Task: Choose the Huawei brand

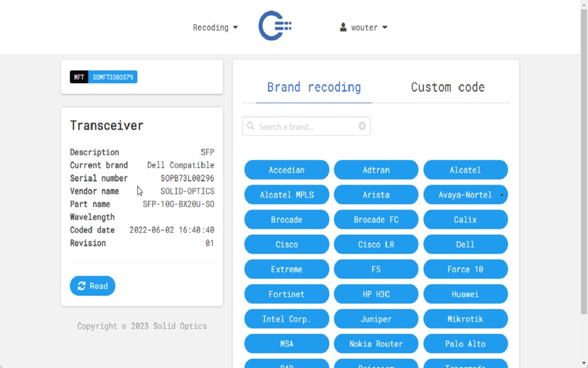Action: point(465,294)
